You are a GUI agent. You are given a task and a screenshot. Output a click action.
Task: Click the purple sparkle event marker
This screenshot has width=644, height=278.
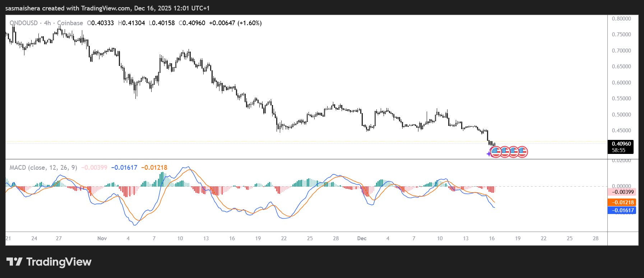(489, 154)
